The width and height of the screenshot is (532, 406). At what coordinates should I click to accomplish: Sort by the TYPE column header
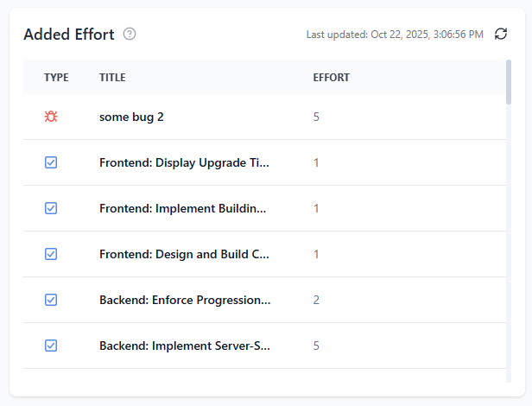pyautogui.click(x=56, y=78)
